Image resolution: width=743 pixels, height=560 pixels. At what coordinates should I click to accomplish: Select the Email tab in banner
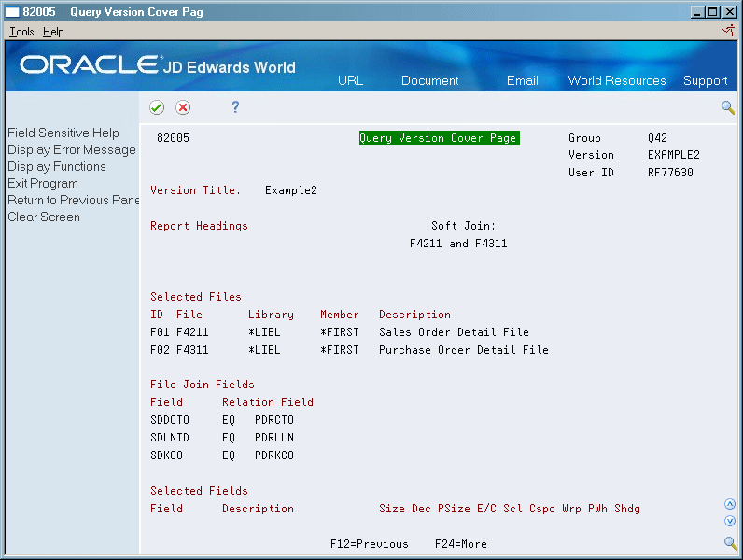pos(523,80)
